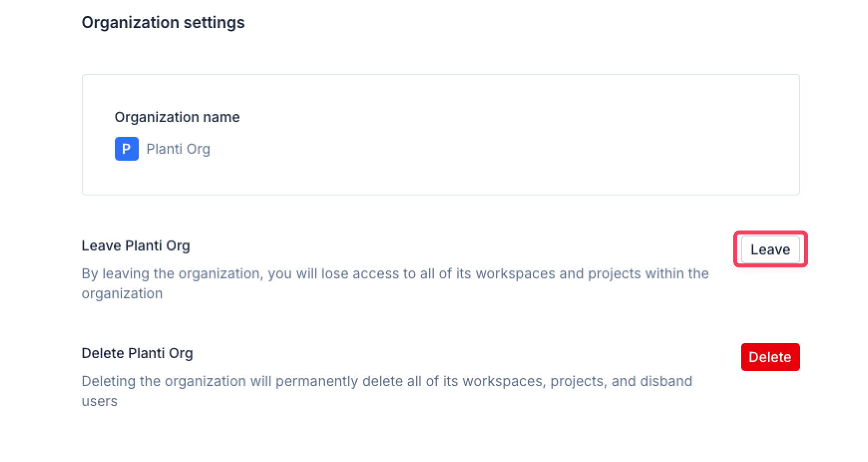Click the "Delete Planti Org" heading

coord(137,353)
